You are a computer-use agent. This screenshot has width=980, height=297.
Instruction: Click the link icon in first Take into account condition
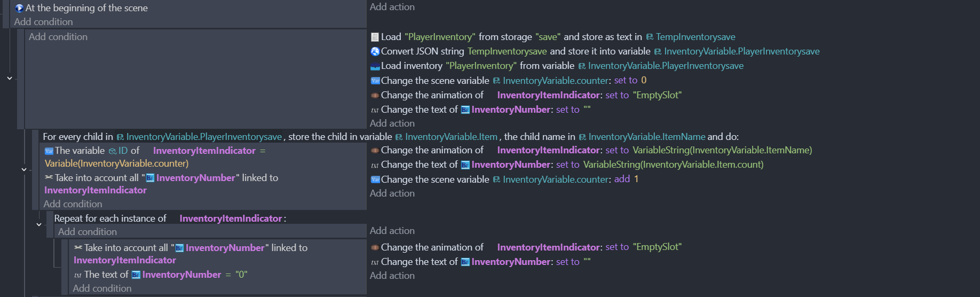pos(49,177)
